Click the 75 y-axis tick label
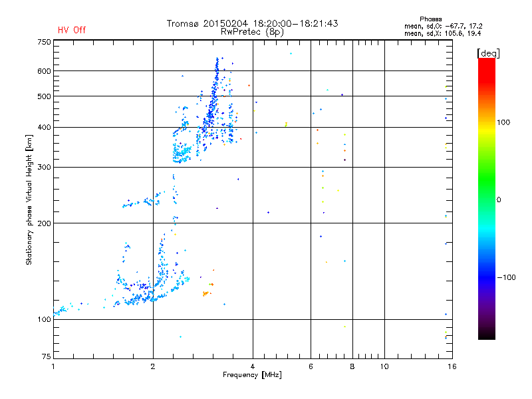 [47, 356]
